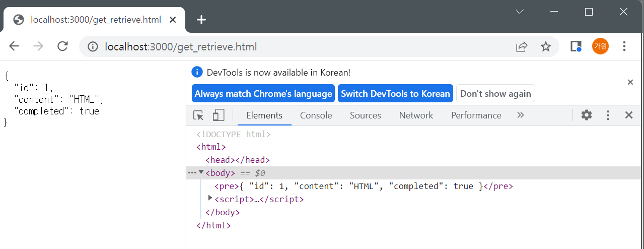This screenshot has height=249, width=644.
Task: Switch to the Elements tab
Action: click(x=264, y=115)
